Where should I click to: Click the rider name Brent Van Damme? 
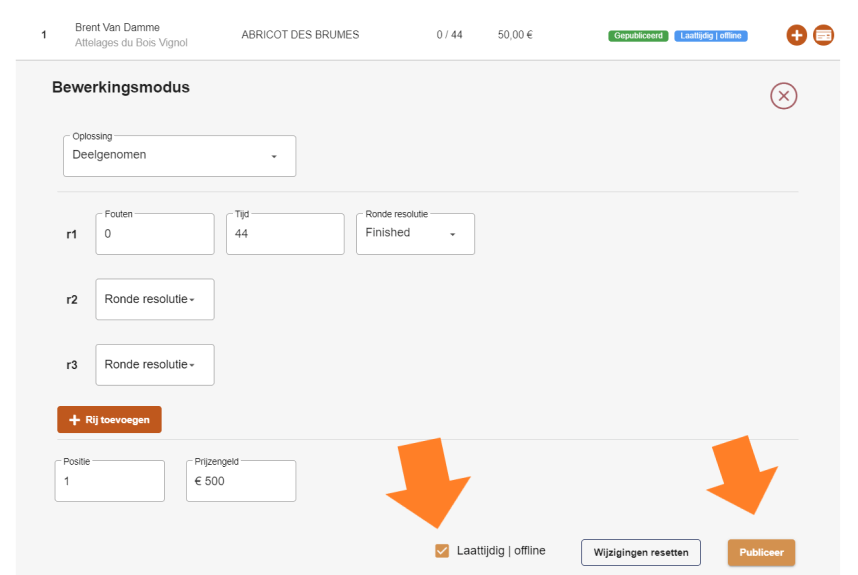118,27
